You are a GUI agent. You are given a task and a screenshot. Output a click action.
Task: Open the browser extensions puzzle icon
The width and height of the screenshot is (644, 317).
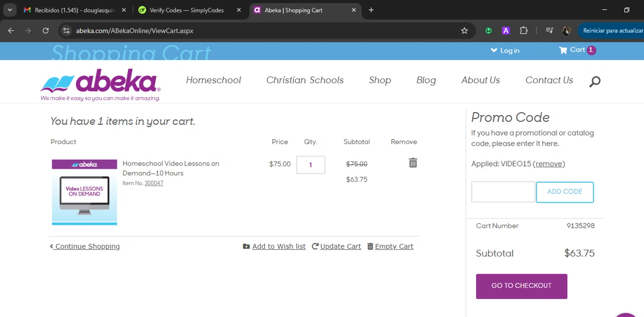[523, 30]
